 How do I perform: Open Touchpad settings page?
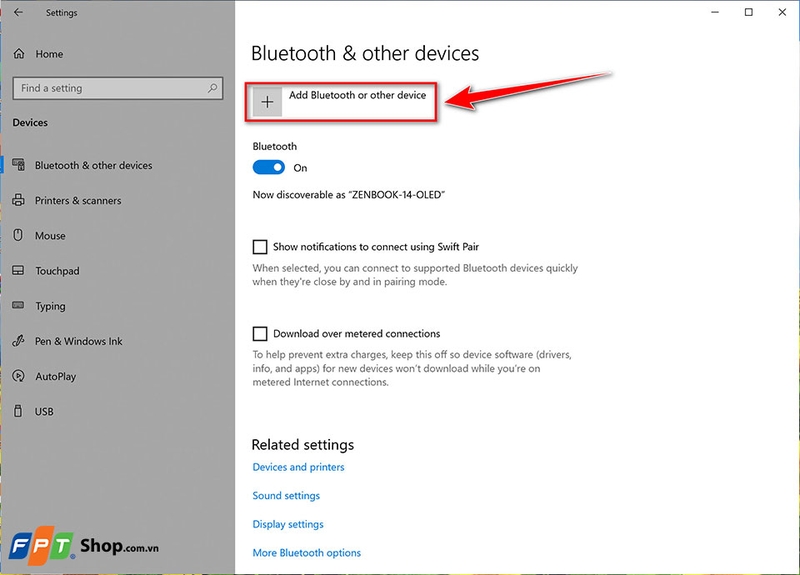[x=57, y=271]
